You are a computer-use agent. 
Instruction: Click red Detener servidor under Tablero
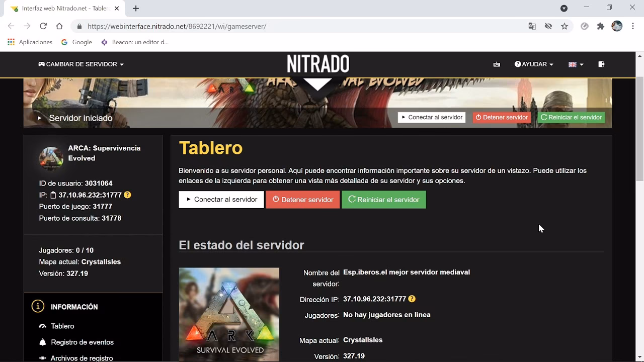[x=303, y=200]
